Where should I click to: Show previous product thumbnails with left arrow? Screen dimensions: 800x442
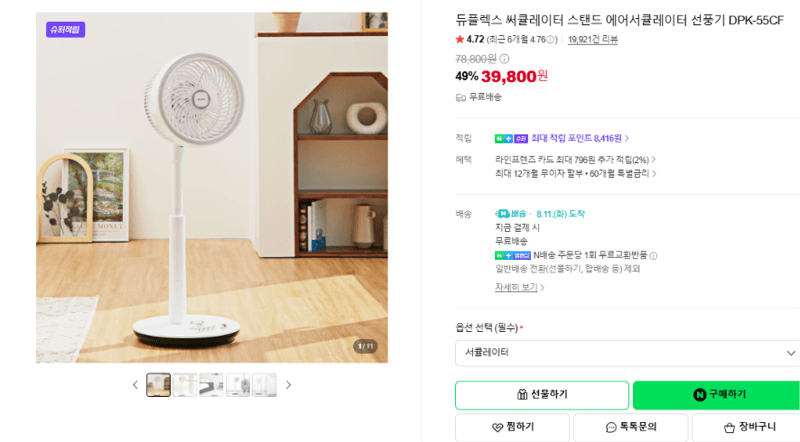tap(135, 385)
